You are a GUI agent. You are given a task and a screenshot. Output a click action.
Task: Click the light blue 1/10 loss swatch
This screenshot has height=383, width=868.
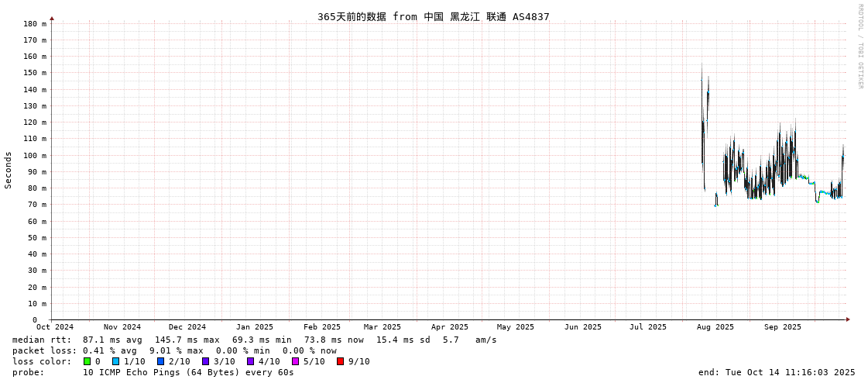pyautogui.click(x=115, y=361)
